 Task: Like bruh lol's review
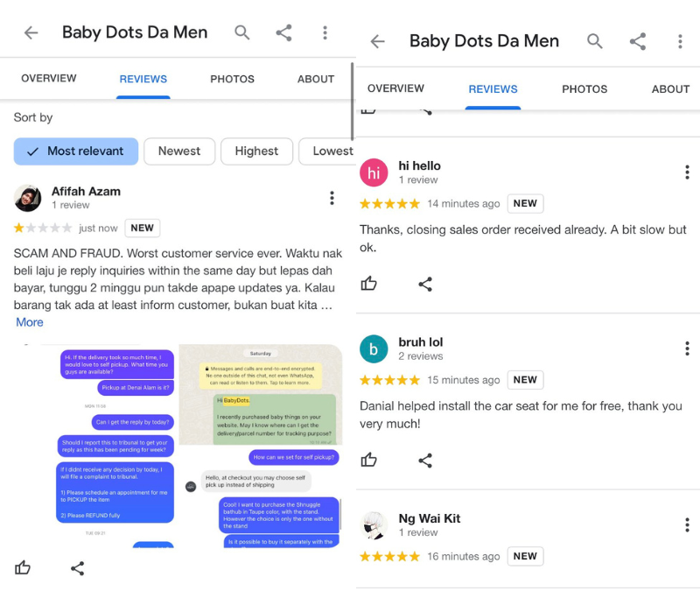(x=368, y=460)
